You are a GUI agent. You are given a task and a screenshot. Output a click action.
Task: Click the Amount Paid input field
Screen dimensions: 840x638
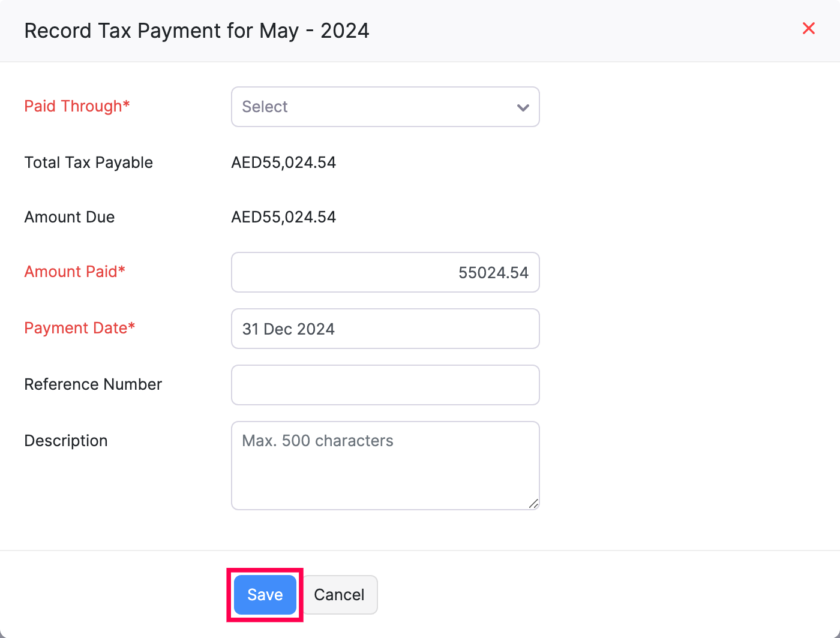[x=385, y=272]
